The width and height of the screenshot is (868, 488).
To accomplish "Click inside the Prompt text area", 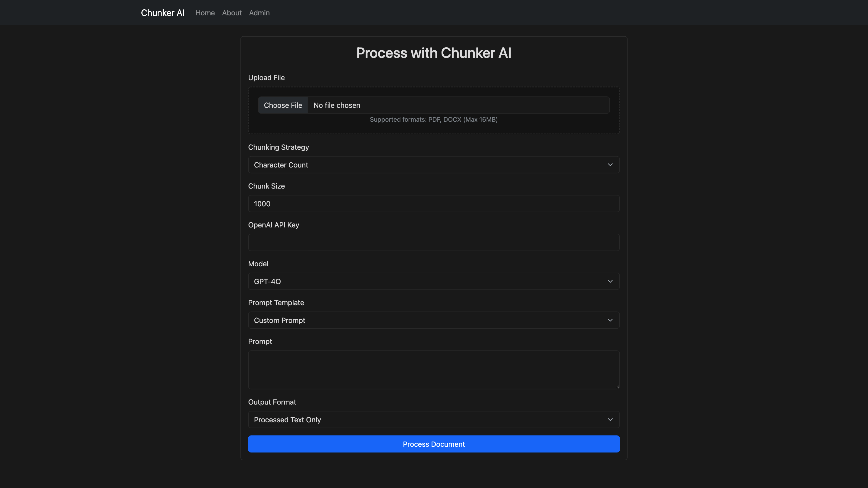I will (434, 369).
